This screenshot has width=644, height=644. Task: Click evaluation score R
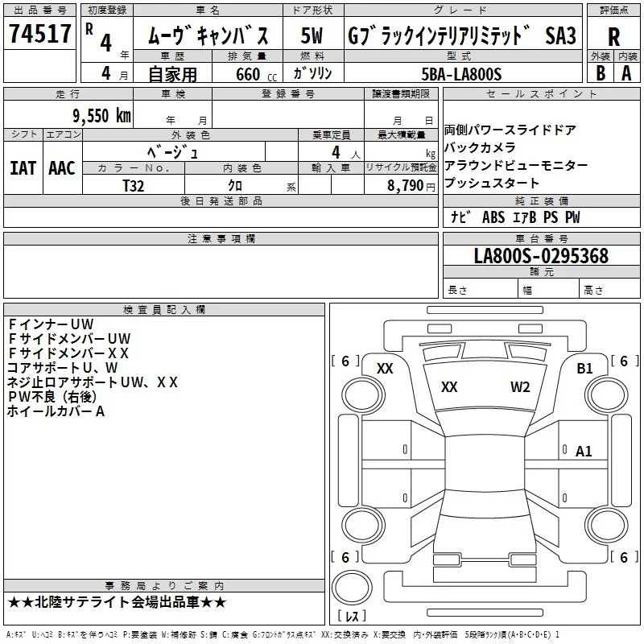point(613,37)
